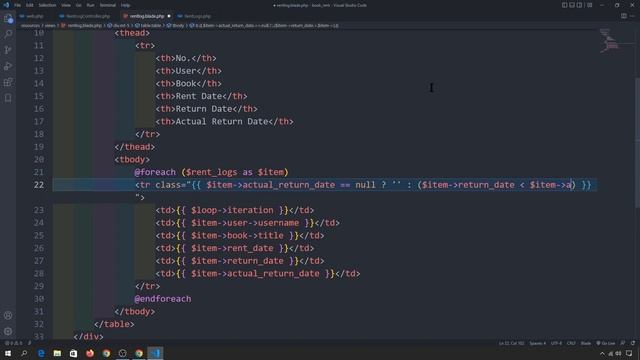This screenshot has width=640, height=360.
Task: Open Windows taskbar search
Action: pos(24,353)
